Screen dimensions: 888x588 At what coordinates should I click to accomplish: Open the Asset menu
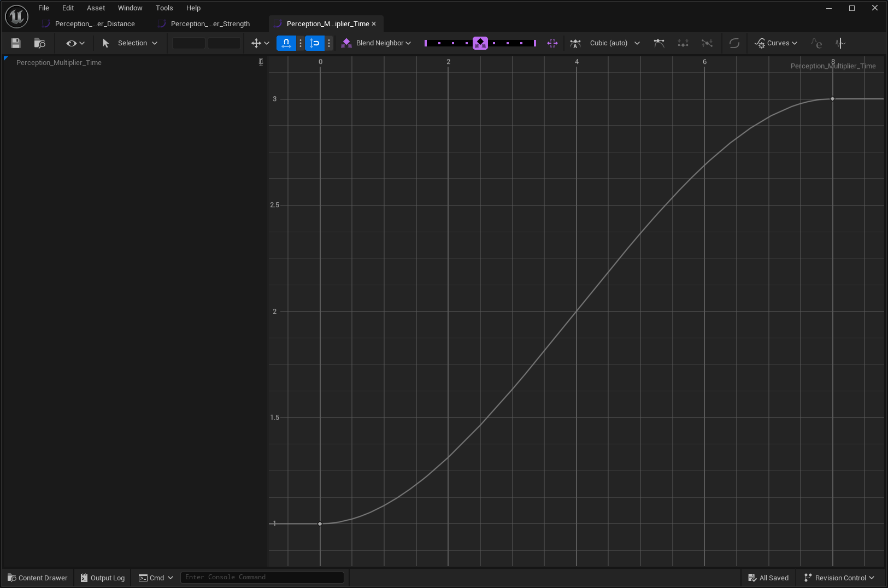[x=96, y=8]
